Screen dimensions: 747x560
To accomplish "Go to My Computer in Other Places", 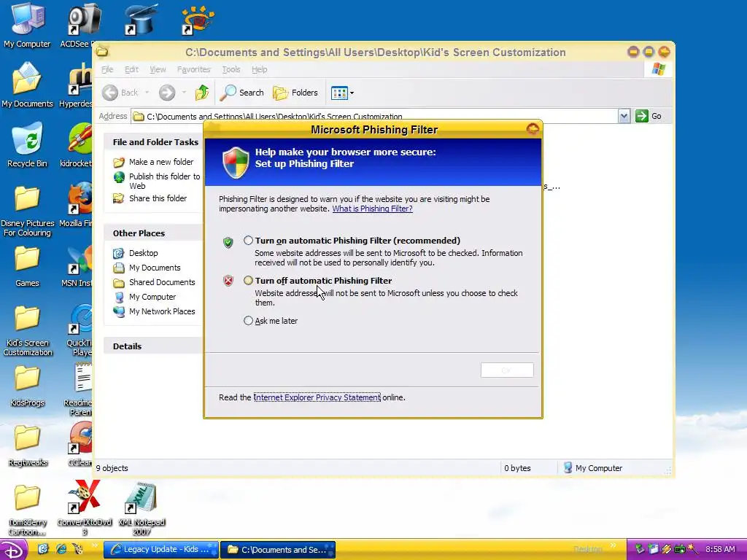I will tap(152, 297).
